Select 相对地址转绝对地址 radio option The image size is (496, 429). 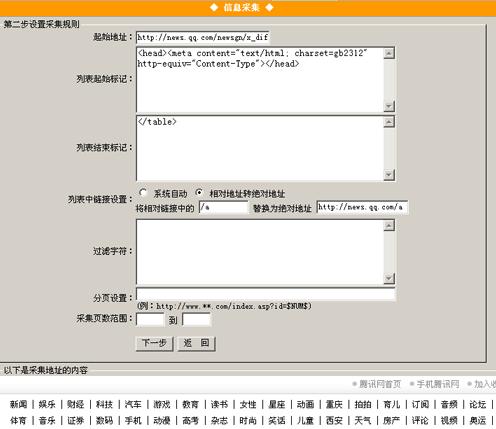pos(199,192)
